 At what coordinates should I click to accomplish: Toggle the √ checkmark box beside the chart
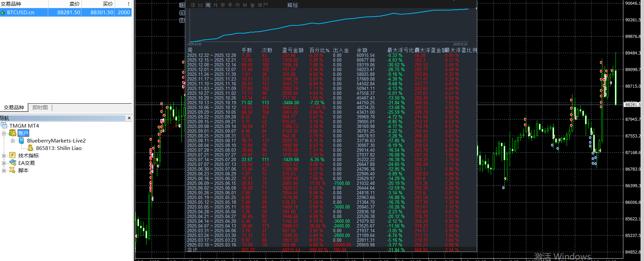click(182, 13)
